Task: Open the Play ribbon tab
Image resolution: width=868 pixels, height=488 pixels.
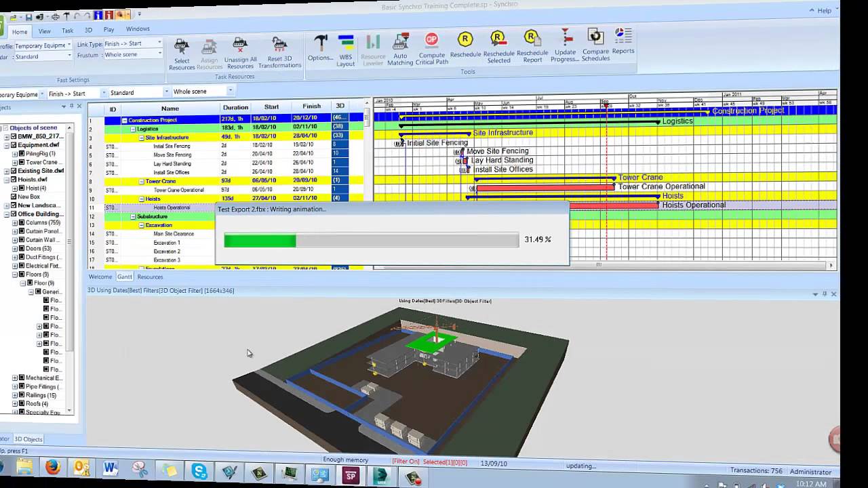Action: (108, 30)
